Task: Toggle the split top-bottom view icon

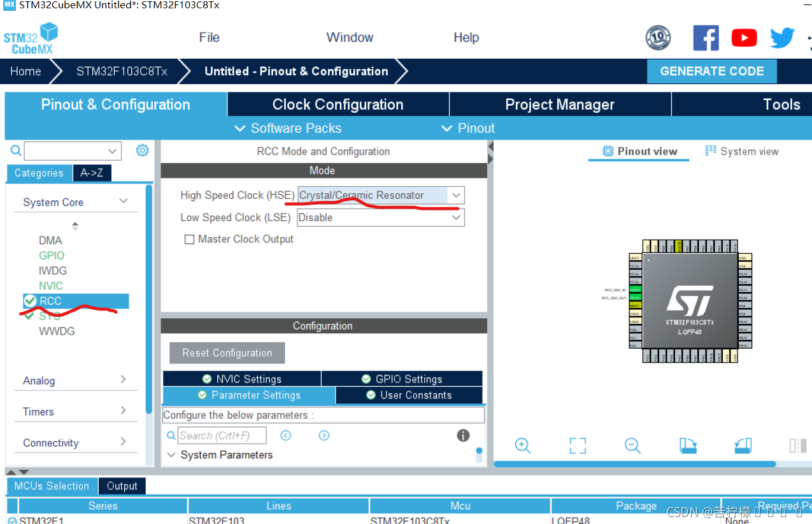Action: [x=798, y=446]
